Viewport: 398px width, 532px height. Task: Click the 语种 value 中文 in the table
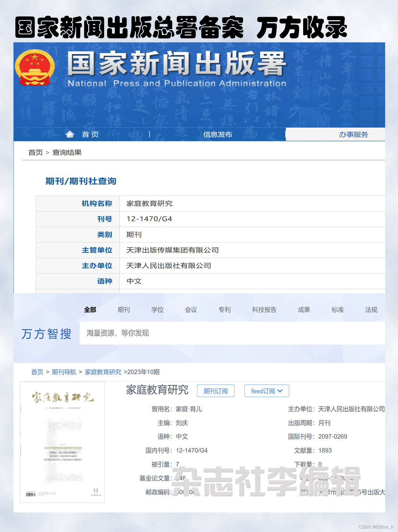coord(134,281)
